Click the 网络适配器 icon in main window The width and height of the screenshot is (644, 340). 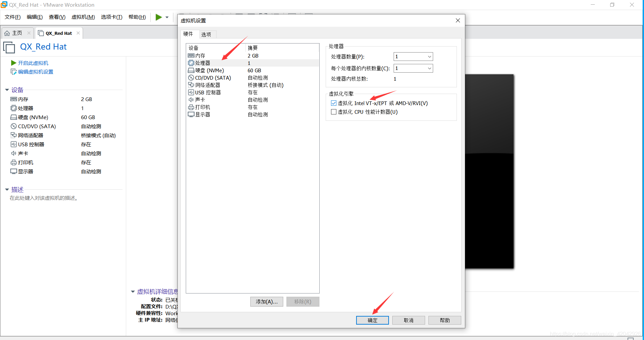click(x=14, y=135)
